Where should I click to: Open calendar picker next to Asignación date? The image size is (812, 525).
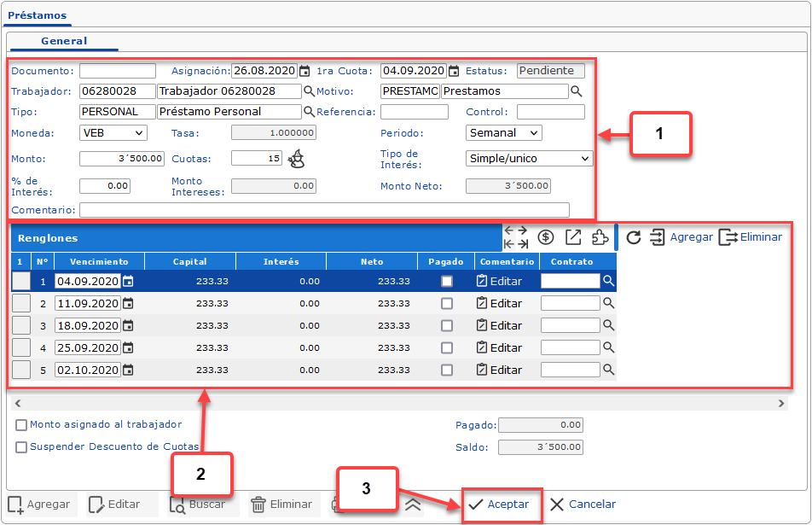click(304, 71)
